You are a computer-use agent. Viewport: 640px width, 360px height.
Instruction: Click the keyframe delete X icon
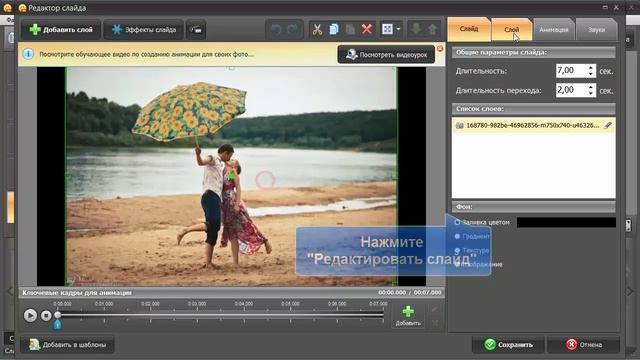click(435, 323)
